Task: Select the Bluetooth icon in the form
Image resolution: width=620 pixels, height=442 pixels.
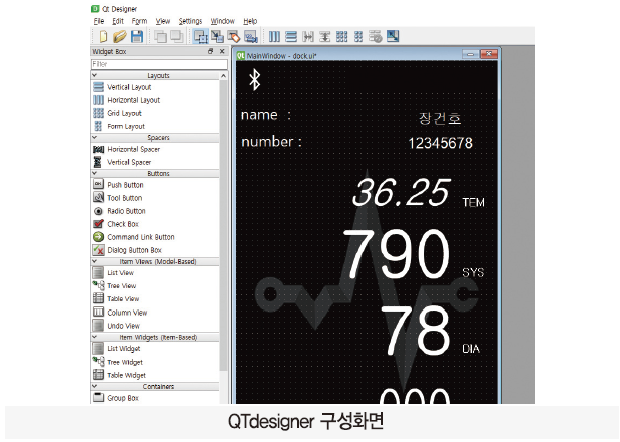Action: click(x=255, y=79)
